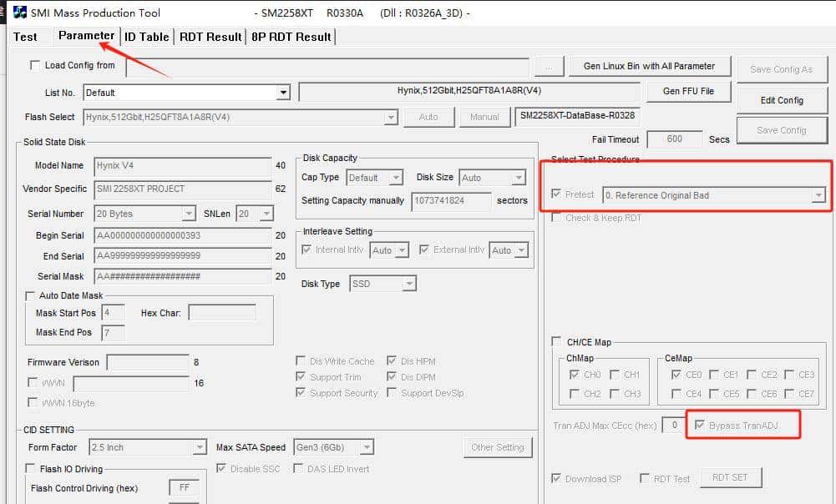Click the browse ellipsis button

pos(548,68)
